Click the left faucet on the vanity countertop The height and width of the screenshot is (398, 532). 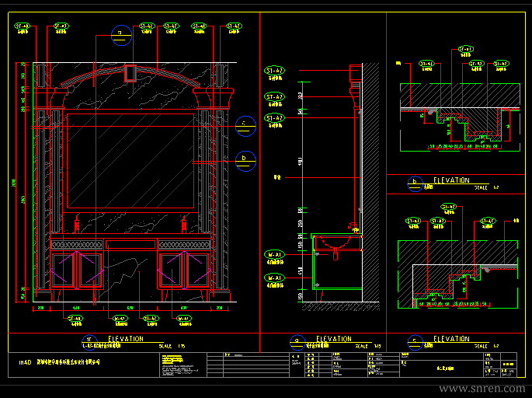(x=77, y=225)
